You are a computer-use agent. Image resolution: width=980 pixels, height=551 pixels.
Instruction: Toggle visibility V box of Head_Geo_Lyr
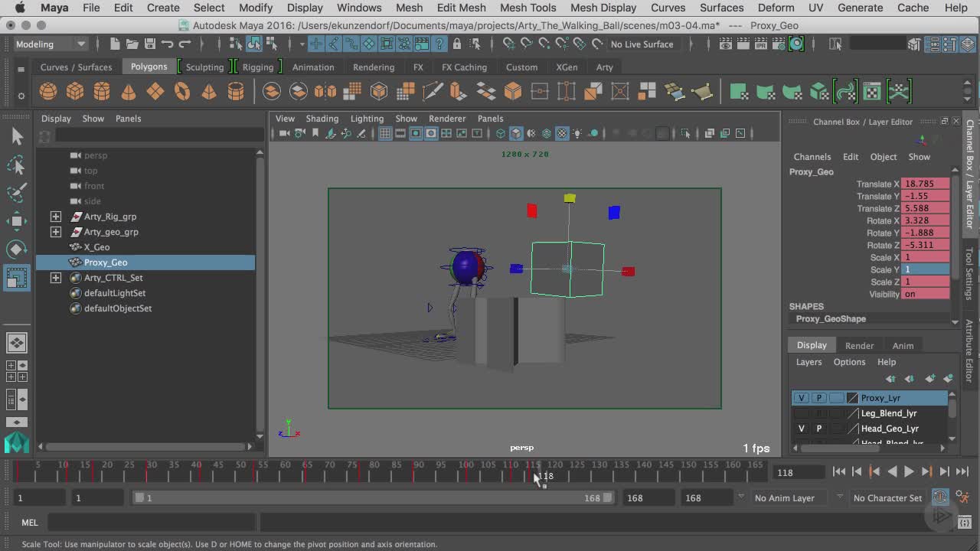click(802, 429)
